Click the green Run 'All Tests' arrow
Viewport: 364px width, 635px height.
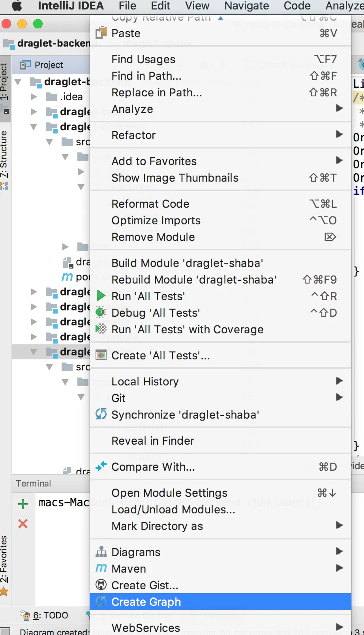coord(101,296)
